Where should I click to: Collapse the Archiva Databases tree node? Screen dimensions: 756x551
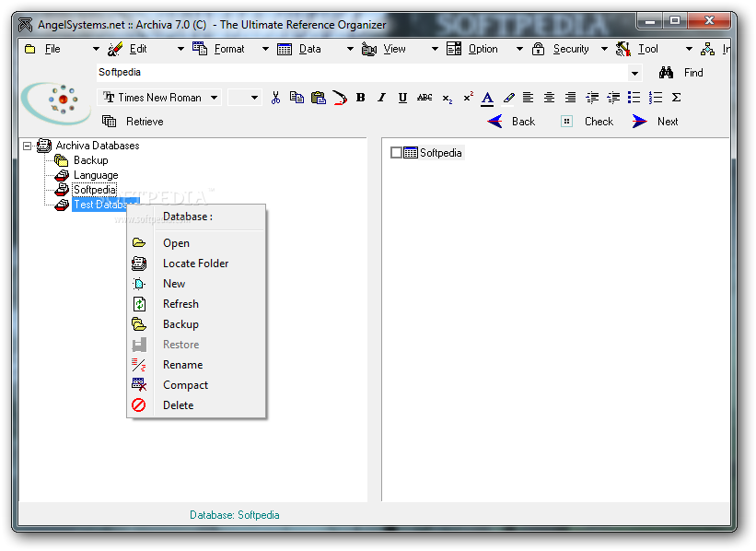[x=27, y=146]
